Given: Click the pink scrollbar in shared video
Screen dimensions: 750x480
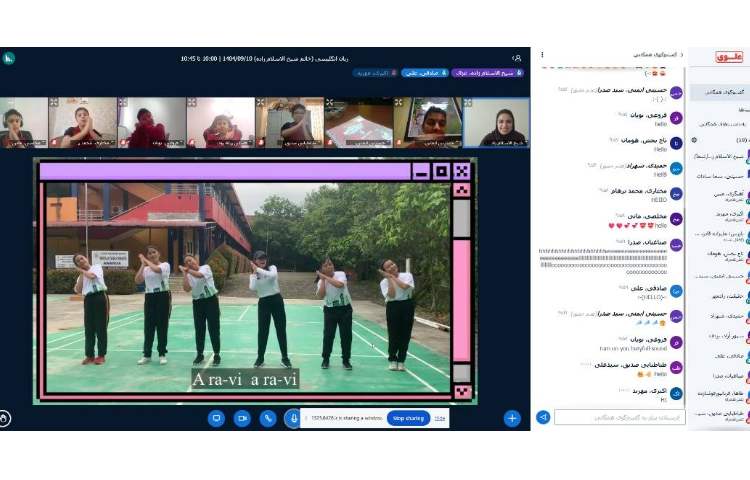Looking at the screenshot, I should pos(461,298).
